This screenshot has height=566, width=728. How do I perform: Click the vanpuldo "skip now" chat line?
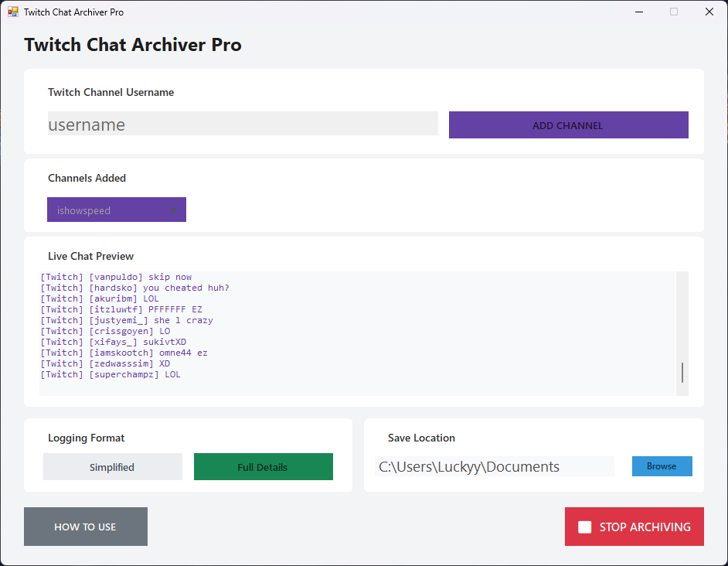pos(116,277)
